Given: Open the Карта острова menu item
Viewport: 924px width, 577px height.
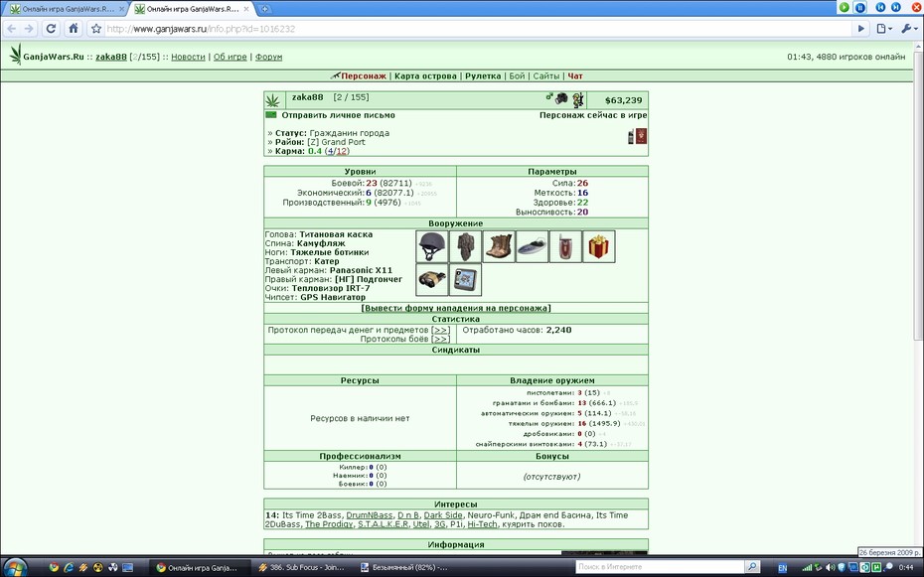Looking at the screenshot, I should (425, 75).
